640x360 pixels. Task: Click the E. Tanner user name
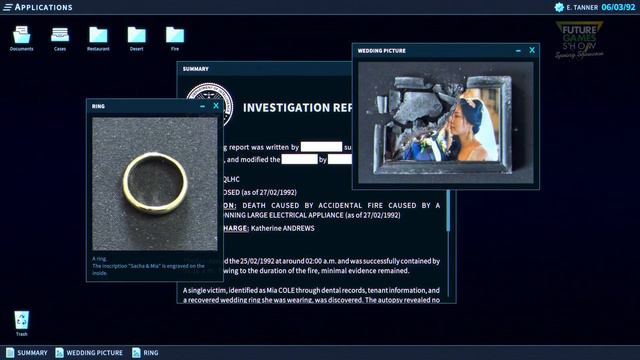pyautogui.click(x=582, y=7)
